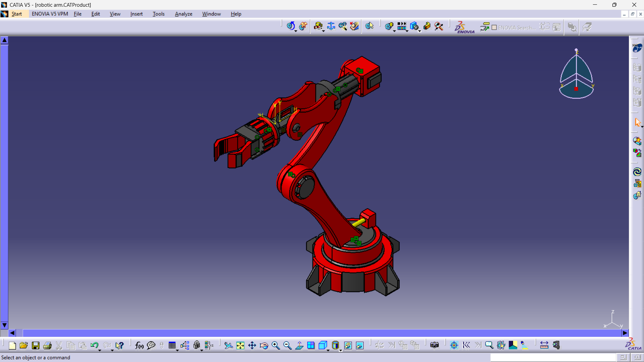644x362 pixels.
Task: Expand the isometric view cube dropdown arrow
Action: [328, 350]
